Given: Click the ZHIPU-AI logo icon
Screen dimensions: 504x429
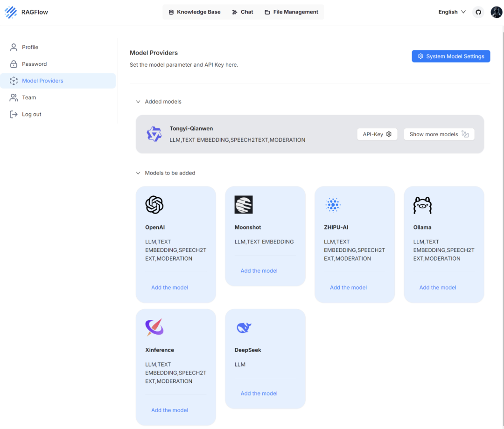Looking at the screenshot, I should click(x=333, y=205).
